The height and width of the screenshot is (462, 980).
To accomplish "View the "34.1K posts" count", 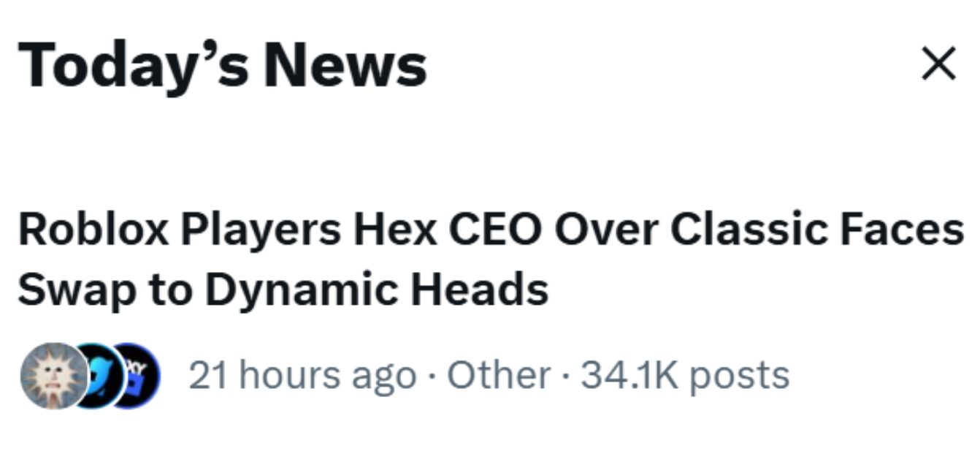I will point(684,376).
